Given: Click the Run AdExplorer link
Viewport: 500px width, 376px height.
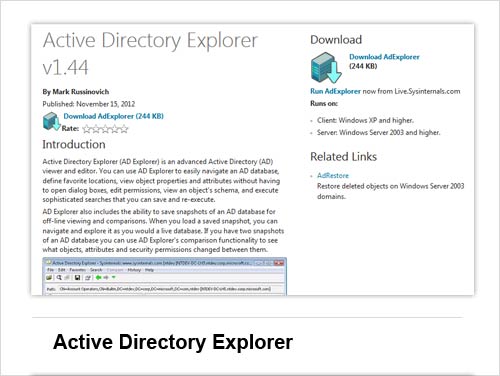Looking at the screenshot, I should pos(335,91).
